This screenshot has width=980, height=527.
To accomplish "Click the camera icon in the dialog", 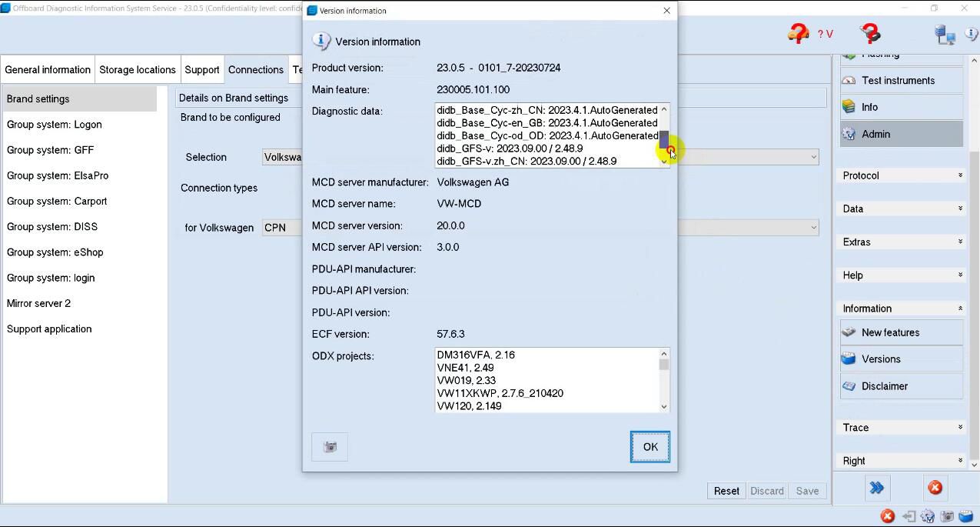I will (x=329, y=446).
